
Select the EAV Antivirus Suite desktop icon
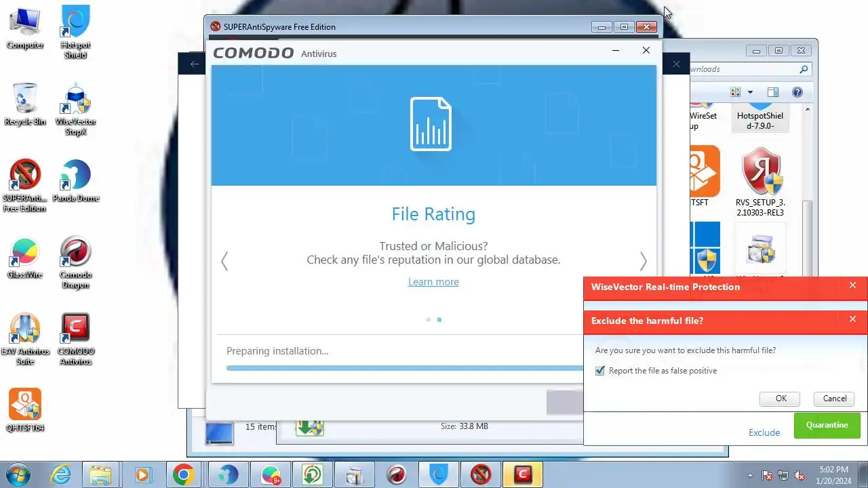(x=25, y=339)
